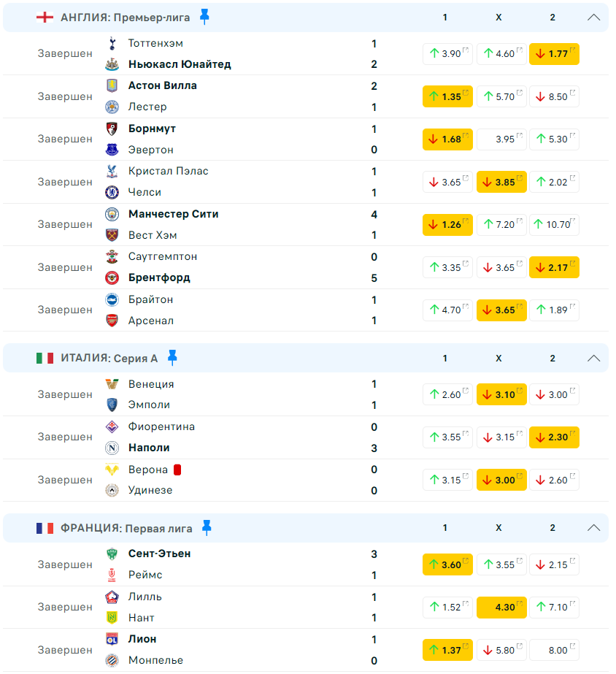
Task: Unpin the England Premier League section
Action: point(204,17)
